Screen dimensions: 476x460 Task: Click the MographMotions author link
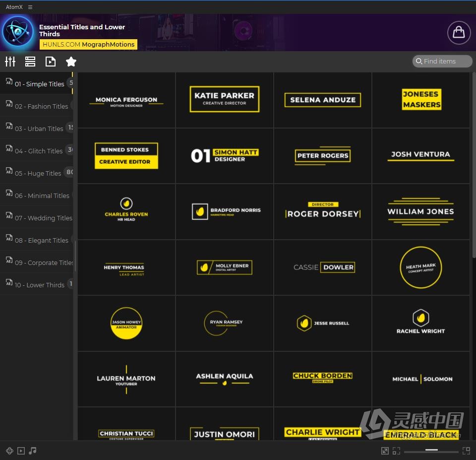click(108, 44)
